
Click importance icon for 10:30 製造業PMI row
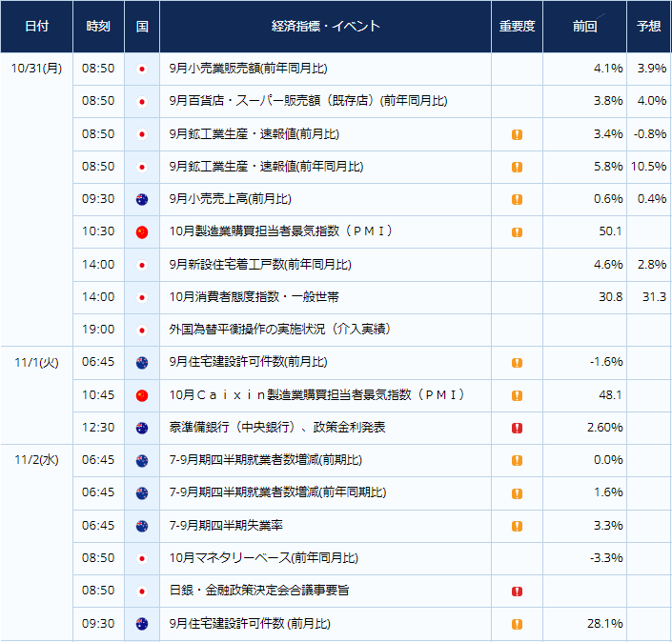(517, 232)
